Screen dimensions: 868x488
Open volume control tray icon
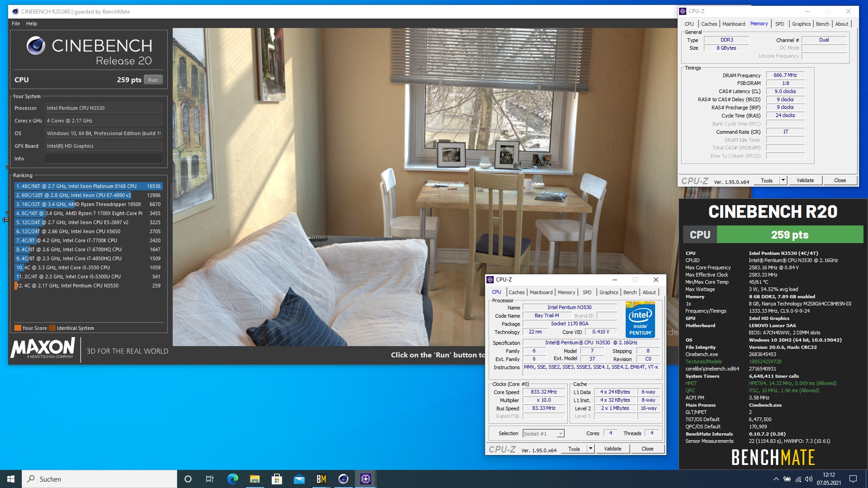tap(809, 479)
